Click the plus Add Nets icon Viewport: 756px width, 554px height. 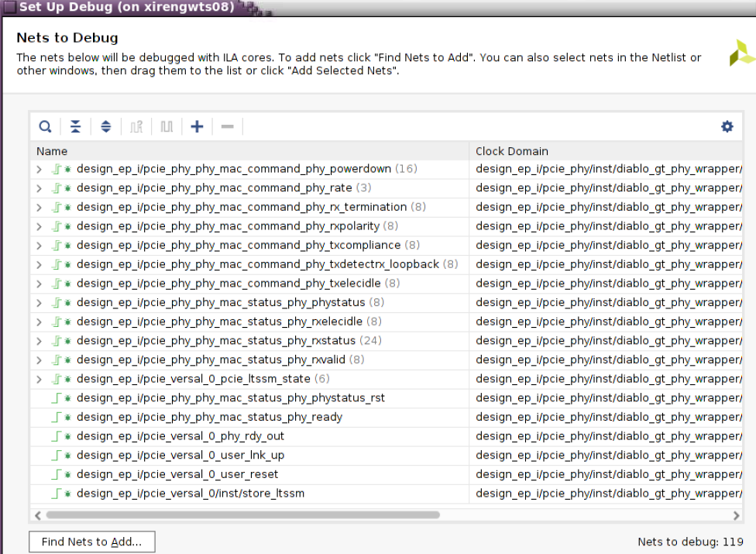[x=198, y=127]
